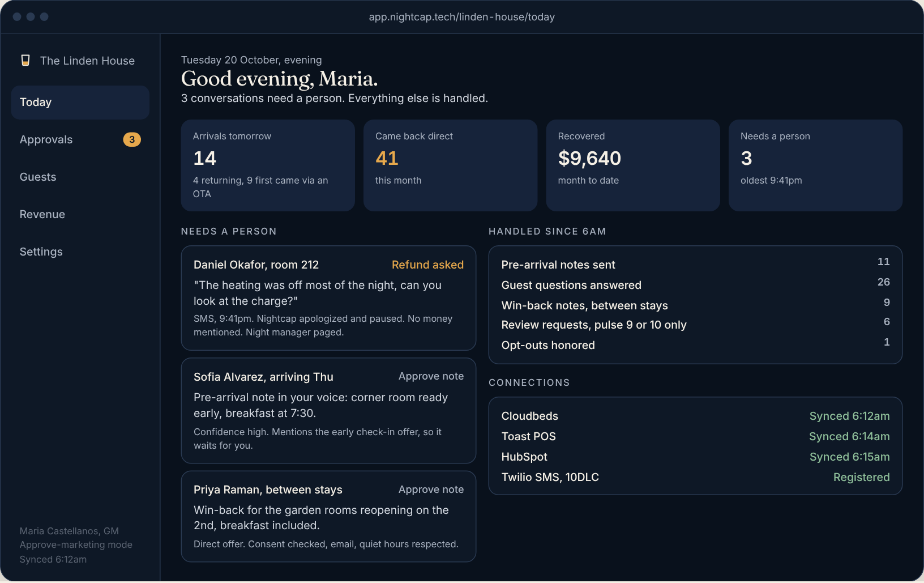Image resolution: width=924 pixels, height=583 pixels.
Task: Click Maria Castellanos, GM in sidebar footer
Action: 69,531
